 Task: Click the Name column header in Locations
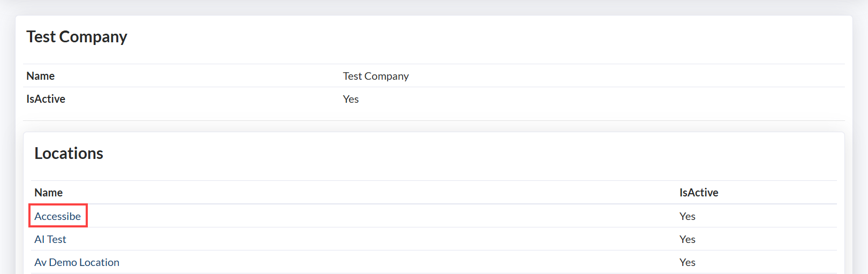pyautogui.click(x=48, y=193)
